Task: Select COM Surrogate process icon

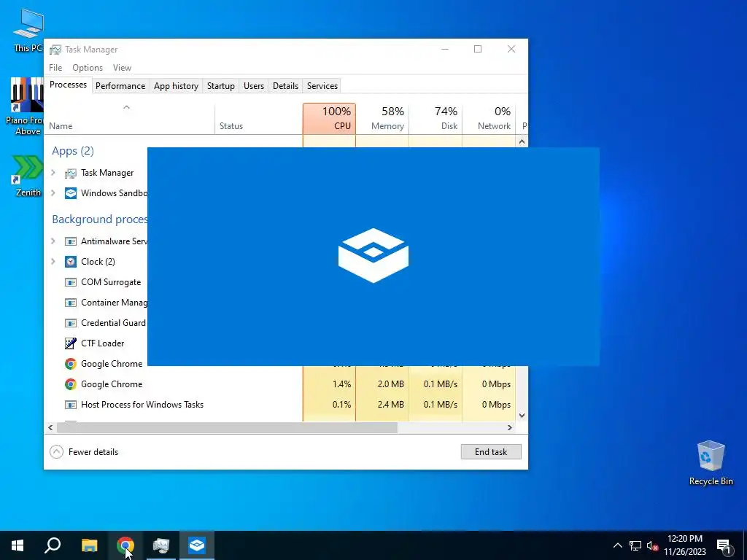Action: [71, 282]
